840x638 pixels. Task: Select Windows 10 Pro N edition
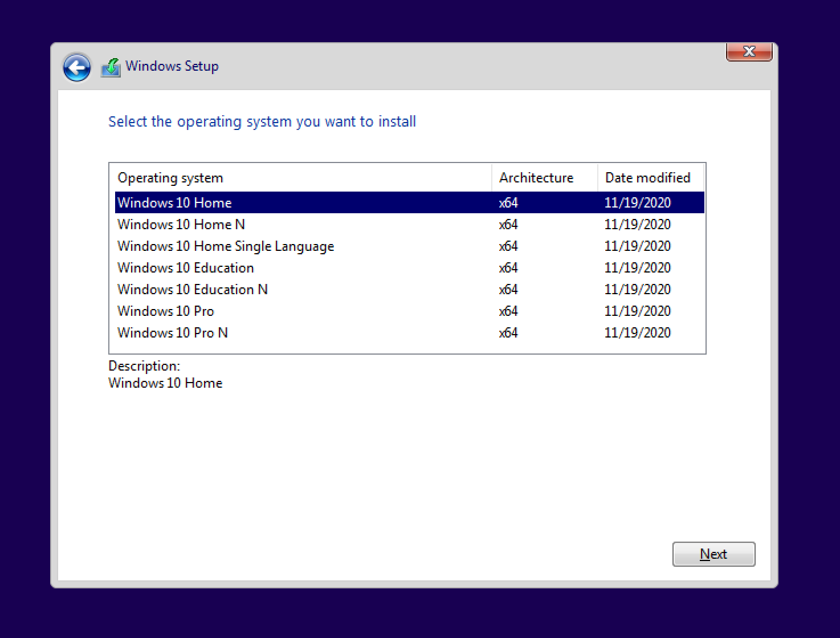pos(410,333)
